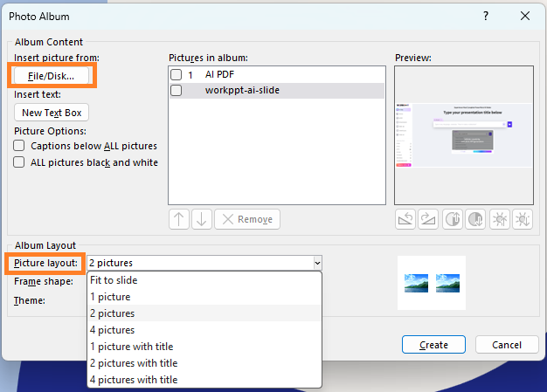Viewport: 547px width, 392px height.
Task: Rotate picture clockwise icon
Action: click(x=428, y=219)
